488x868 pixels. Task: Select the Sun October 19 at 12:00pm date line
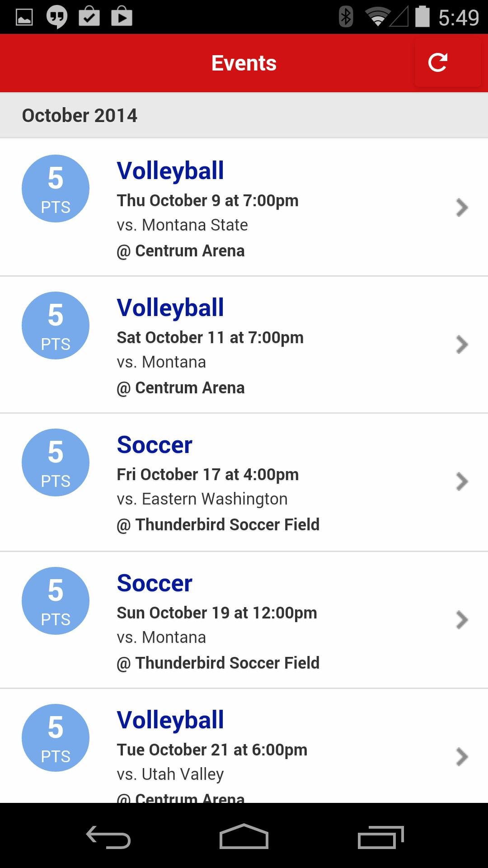pyautogui.click(x=217, y=613)
